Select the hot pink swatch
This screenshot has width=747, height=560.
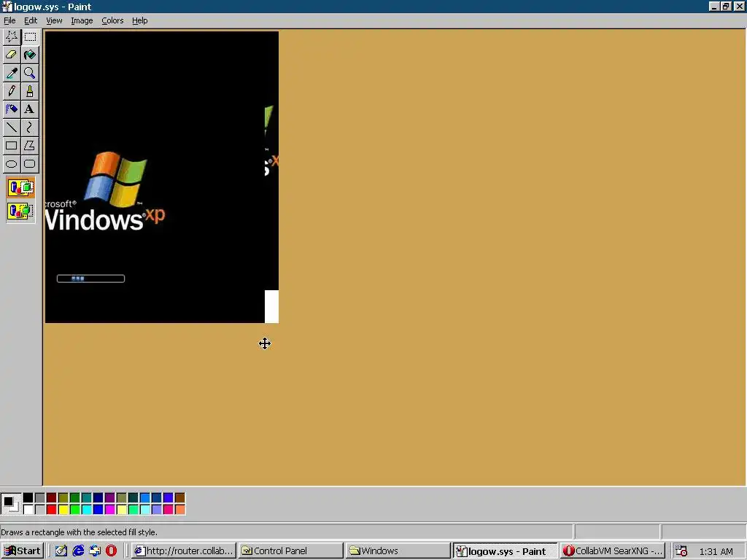click(169, 510)
